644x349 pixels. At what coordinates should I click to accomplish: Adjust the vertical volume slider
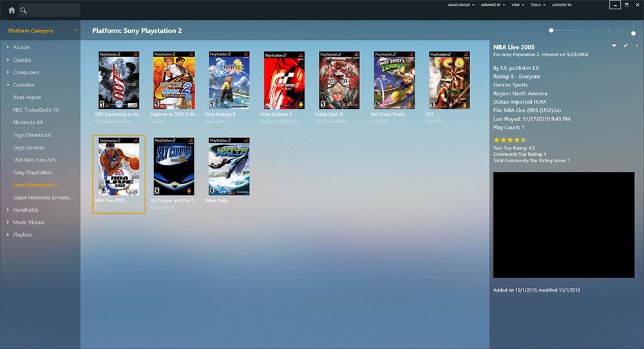tap(633, 28)
